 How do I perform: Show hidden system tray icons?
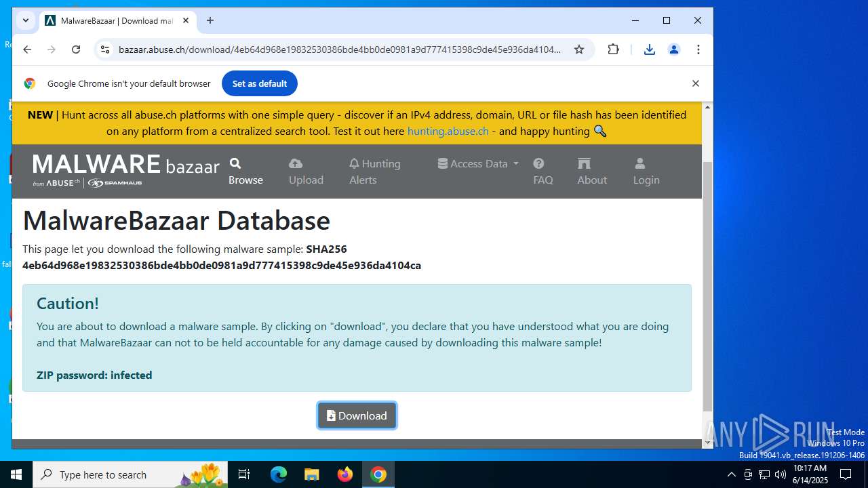coord(731,474)
